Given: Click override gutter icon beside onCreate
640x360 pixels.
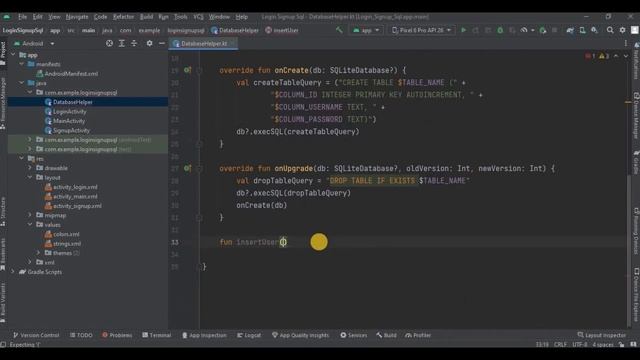Looking at the screenshot, I should [187, 70].
